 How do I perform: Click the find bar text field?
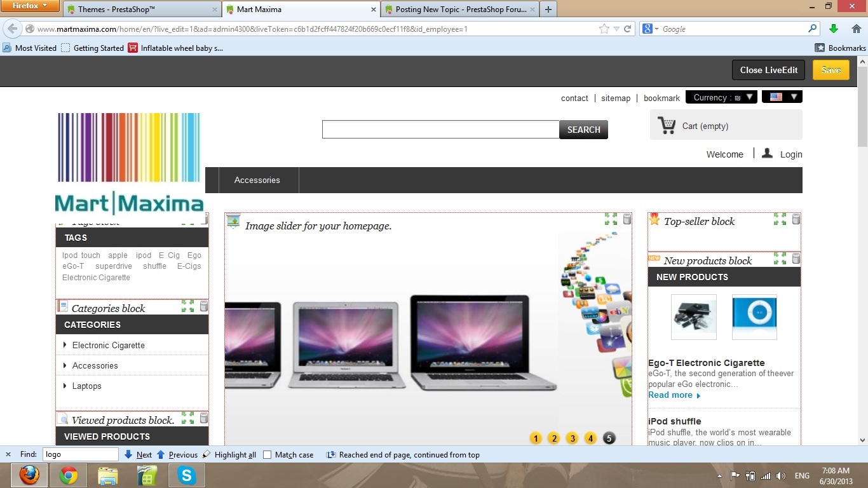point(81,454)
